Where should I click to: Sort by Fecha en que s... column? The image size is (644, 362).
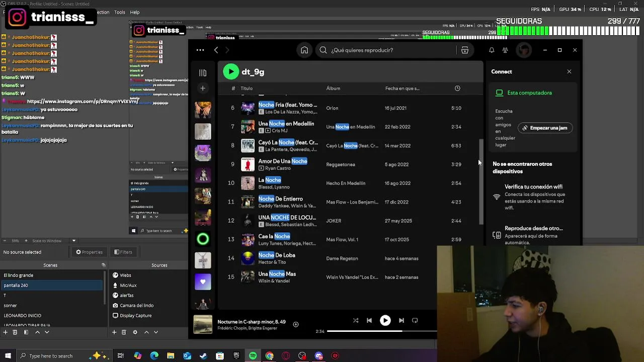pos(403,88)
